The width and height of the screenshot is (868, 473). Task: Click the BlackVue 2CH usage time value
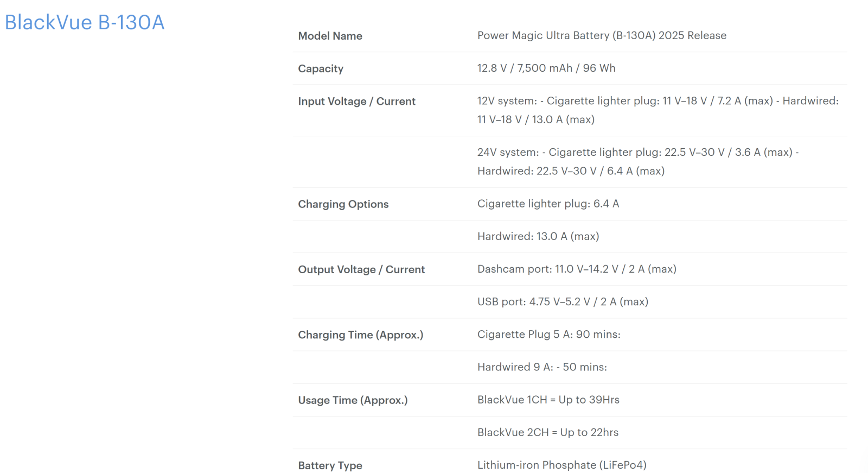coord(547,432)
